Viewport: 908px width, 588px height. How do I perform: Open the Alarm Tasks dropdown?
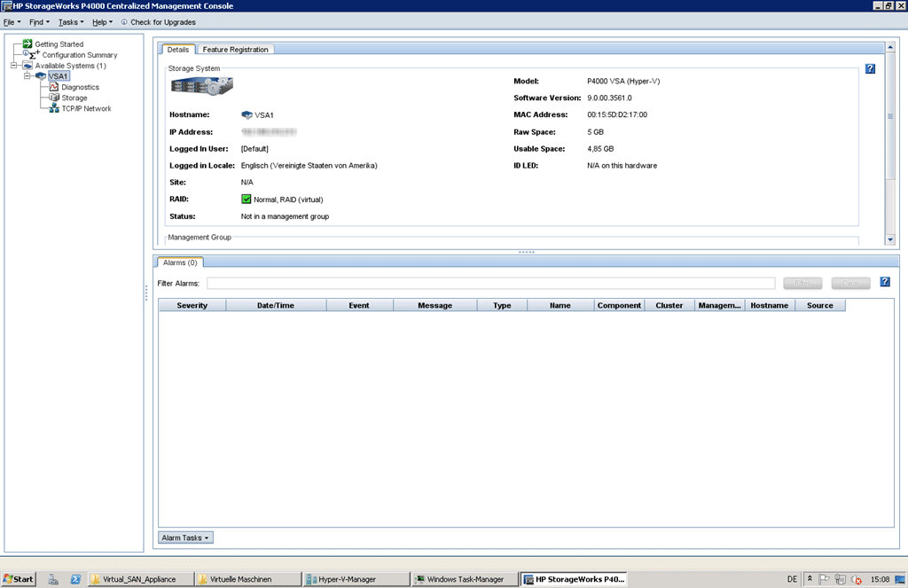coord(185,537)
